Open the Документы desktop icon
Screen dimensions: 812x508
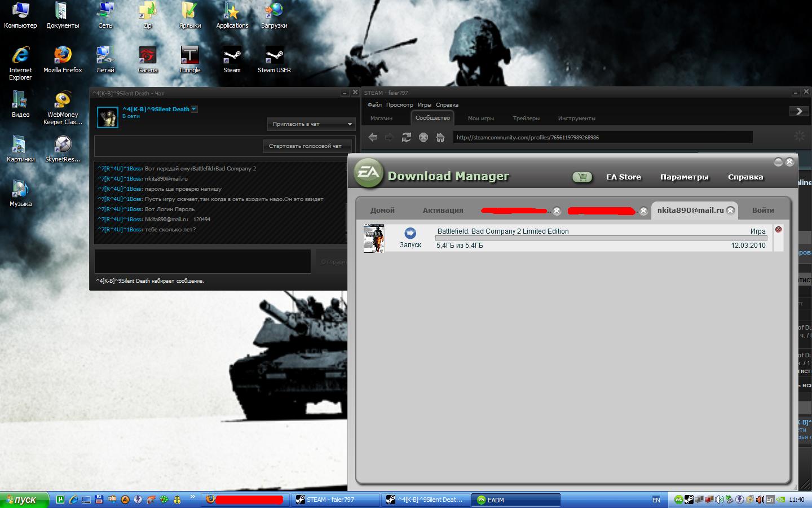63,16
